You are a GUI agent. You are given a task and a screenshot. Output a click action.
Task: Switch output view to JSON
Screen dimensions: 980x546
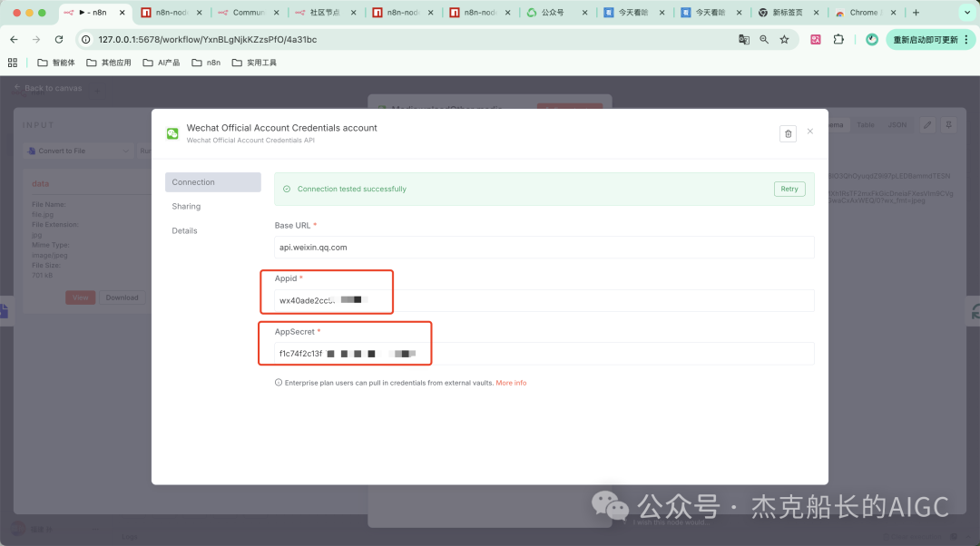coord(897,125)
